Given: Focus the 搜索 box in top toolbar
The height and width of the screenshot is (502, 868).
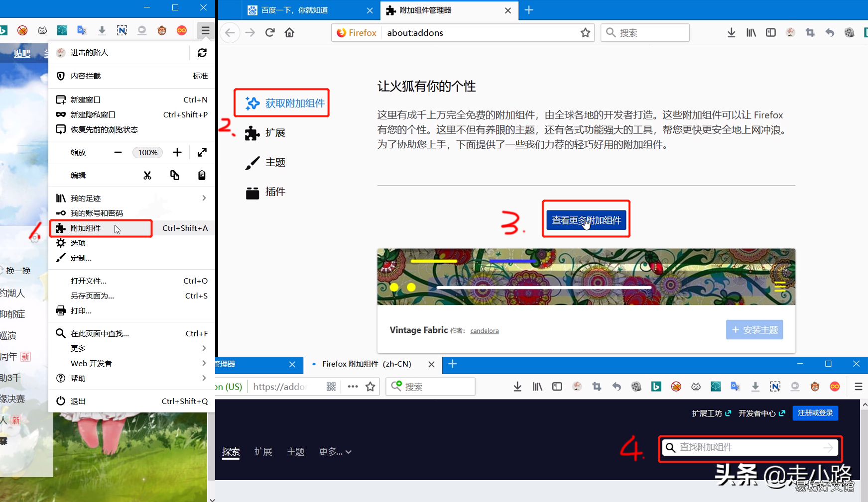Looking at the screenshot, I should tap(645, 33).
